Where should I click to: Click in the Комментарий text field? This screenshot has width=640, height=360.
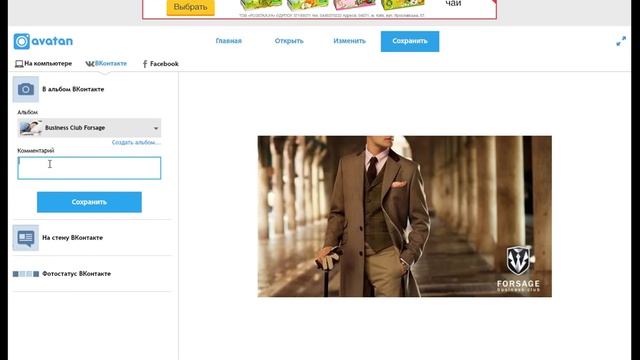coord(89,168)
